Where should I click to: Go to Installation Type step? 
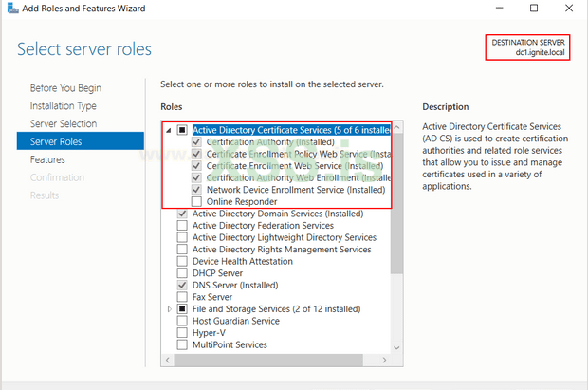64,106
